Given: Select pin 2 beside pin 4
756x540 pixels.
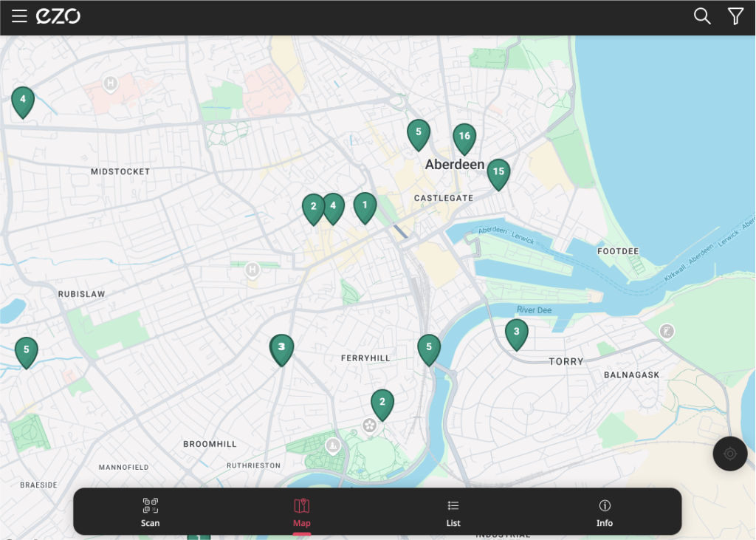Looking at the screenshot, I should click(x=313, y=208).
